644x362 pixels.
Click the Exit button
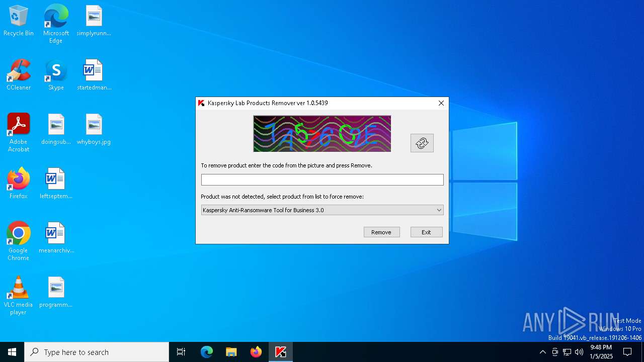tap(426, 232)
